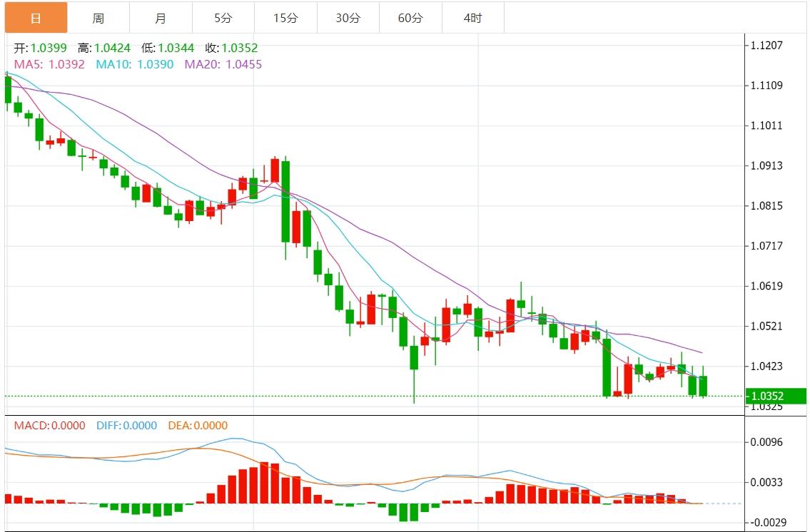Click the DIFF value label
Viewport: 810px width, 532px height.
pyautogui.click(x=126, y=426)
